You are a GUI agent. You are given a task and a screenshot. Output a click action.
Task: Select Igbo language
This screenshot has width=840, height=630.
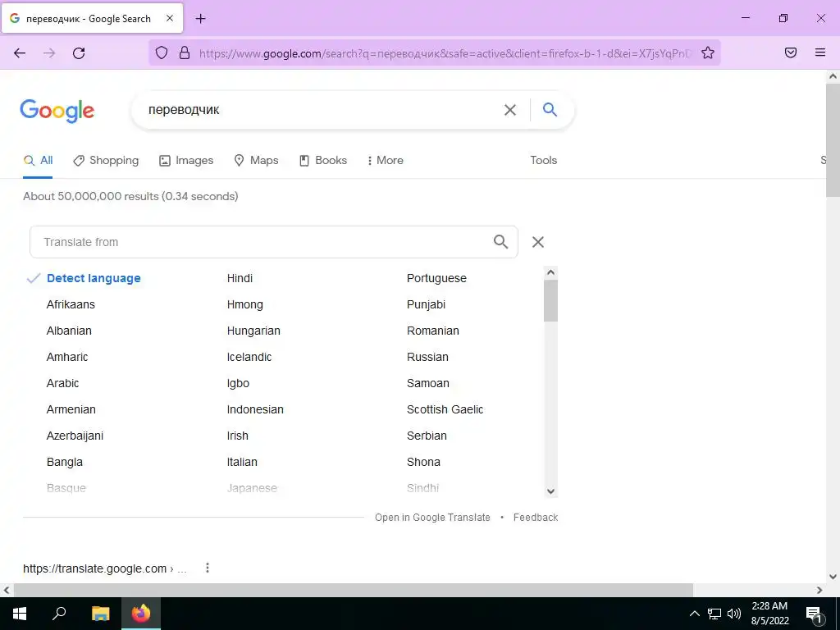[x=238, y=383]
